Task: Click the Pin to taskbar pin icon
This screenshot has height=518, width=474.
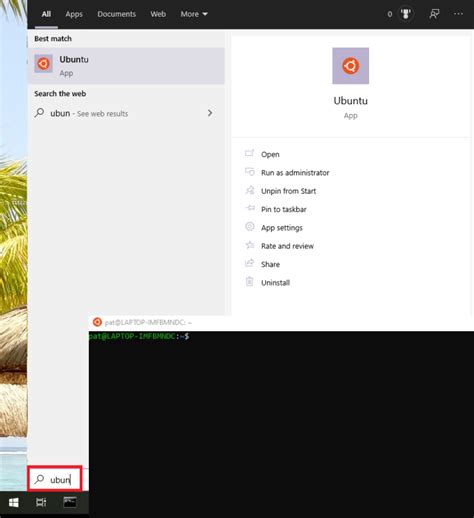Action: (x=250, y=208)
